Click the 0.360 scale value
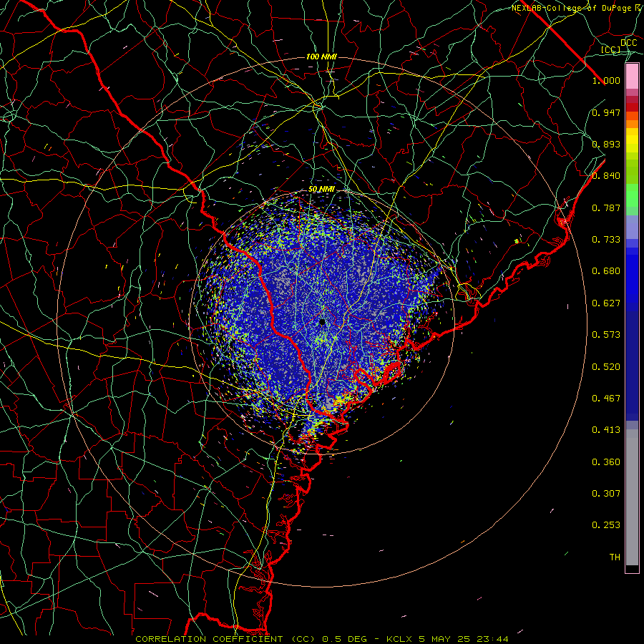Screen dimensions: 644x644 [606, 462]
